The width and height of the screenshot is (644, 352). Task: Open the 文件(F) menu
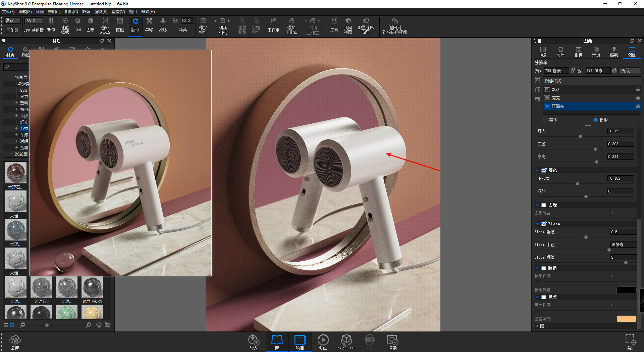(x=8, y=12)
